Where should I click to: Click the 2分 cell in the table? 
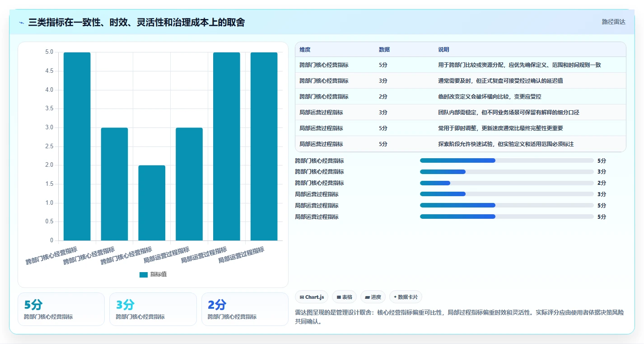tap(383, 97)
